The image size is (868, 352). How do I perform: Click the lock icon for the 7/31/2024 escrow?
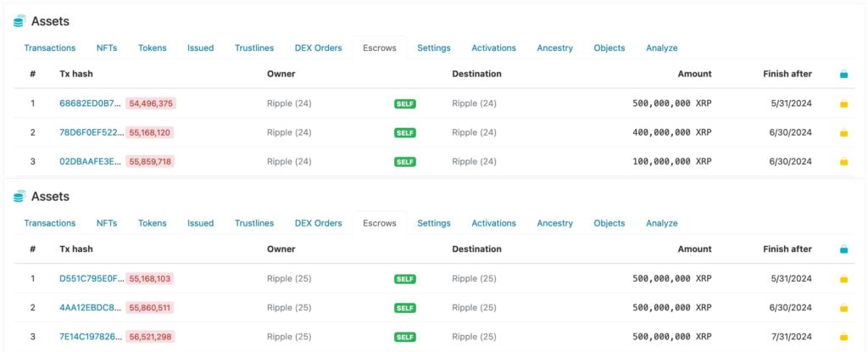click(843, 337)
